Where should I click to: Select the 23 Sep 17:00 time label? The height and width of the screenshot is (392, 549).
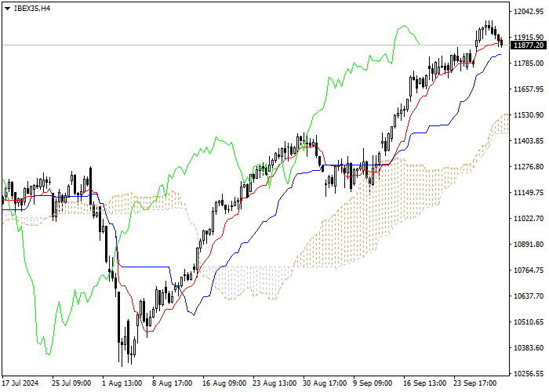pyautogui.click(x=475, y=383)
